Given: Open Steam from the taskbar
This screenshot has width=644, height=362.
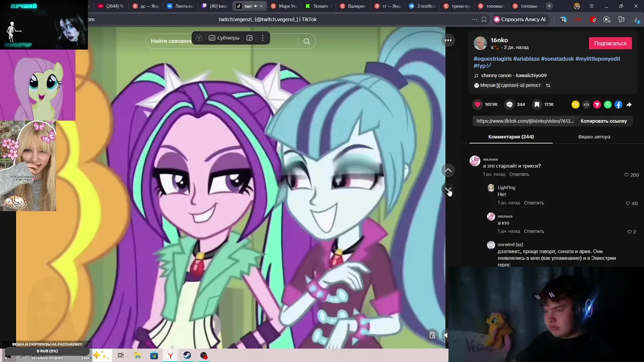Looking at the screenshot, I should [x=187, y=355].
